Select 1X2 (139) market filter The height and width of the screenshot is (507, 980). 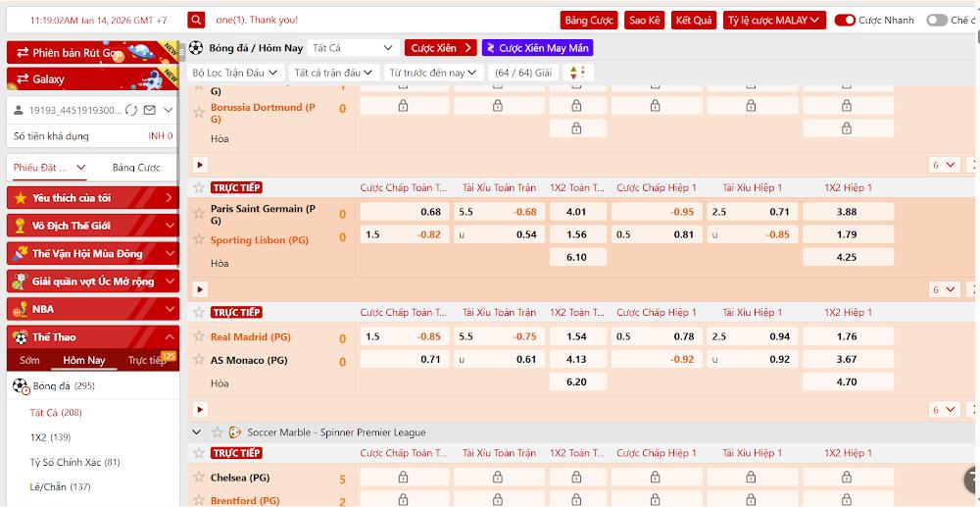[x=50, y=437]
